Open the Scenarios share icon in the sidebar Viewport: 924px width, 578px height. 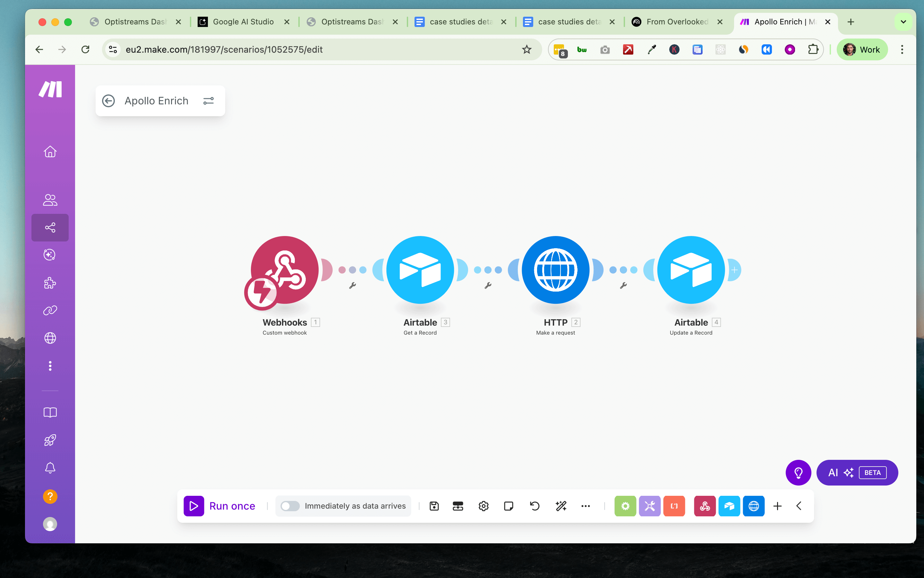[x=50, y=227]
